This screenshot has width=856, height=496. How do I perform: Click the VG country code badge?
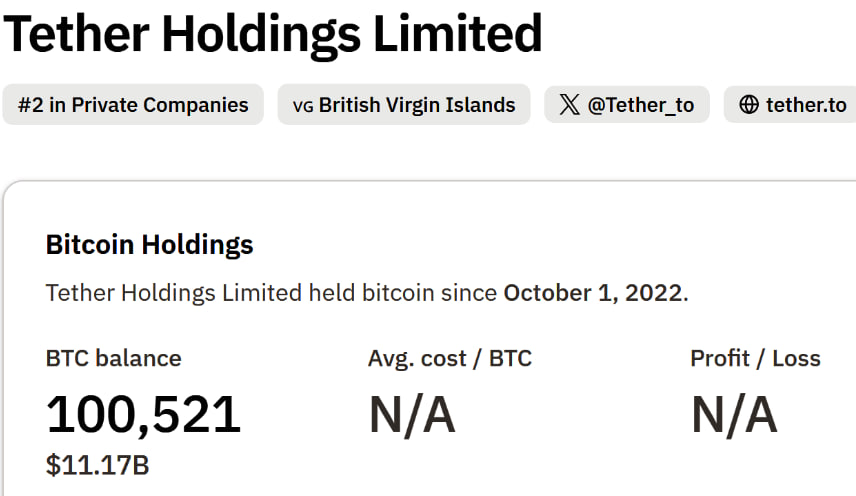pos(302,106)
